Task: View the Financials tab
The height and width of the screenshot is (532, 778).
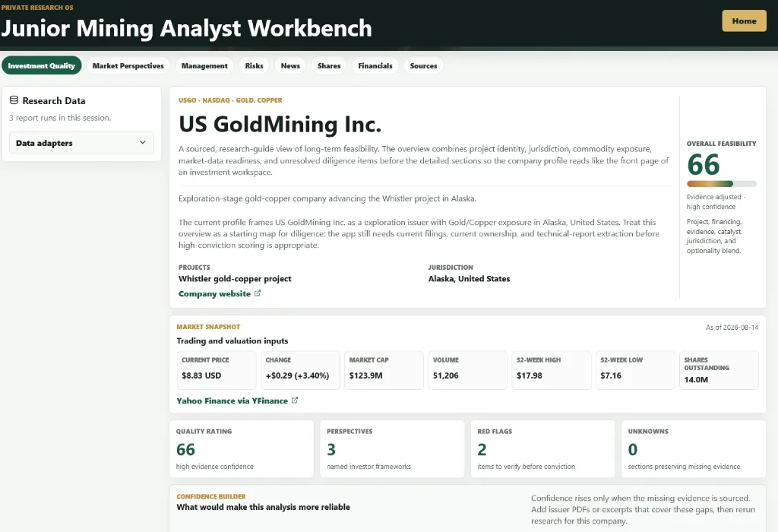Action: 375,65
